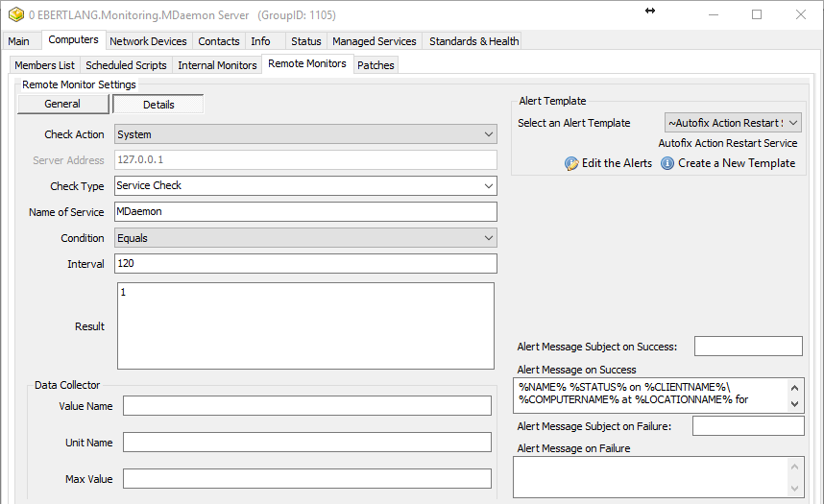824x504 pixels.
Task: Select the Scheduled Scripts sub-tab
Action: point(126,65)
